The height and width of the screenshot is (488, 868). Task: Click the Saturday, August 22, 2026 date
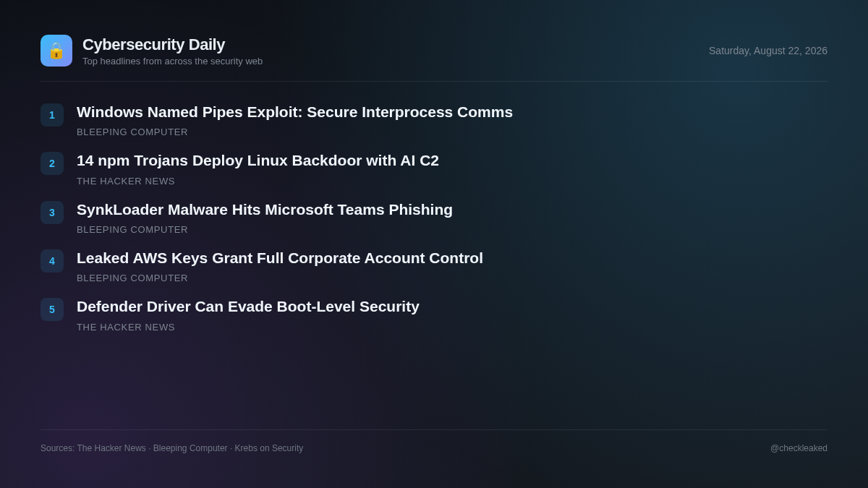point(768,51)
